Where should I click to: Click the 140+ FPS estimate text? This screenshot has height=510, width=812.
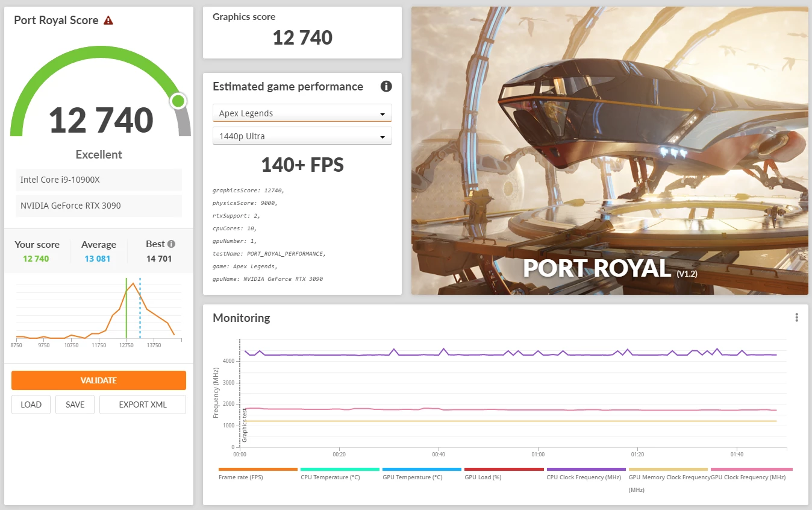click(x=302, y=165)
